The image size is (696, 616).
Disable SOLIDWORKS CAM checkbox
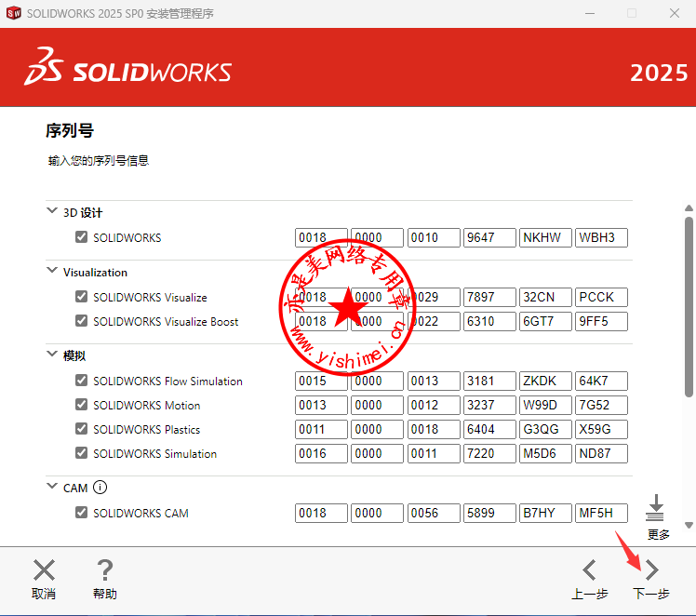tap(81, 513)
